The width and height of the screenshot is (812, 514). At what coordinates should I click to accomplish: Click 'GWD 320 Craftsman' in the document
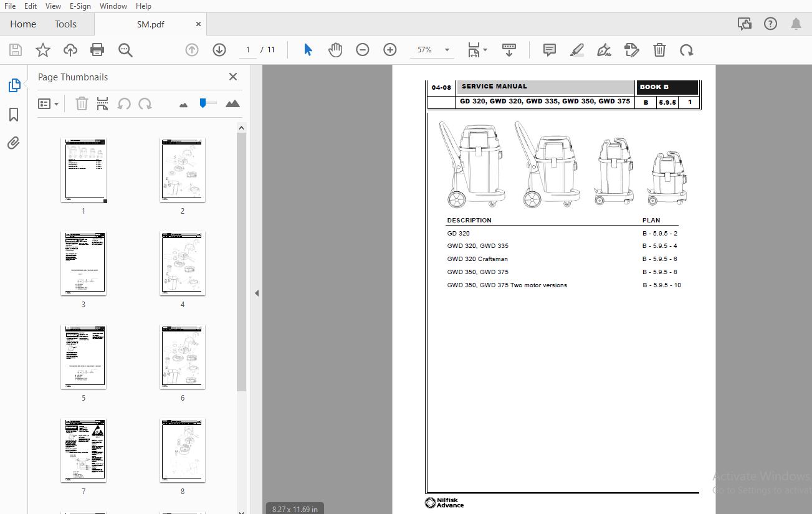(477, 259)
